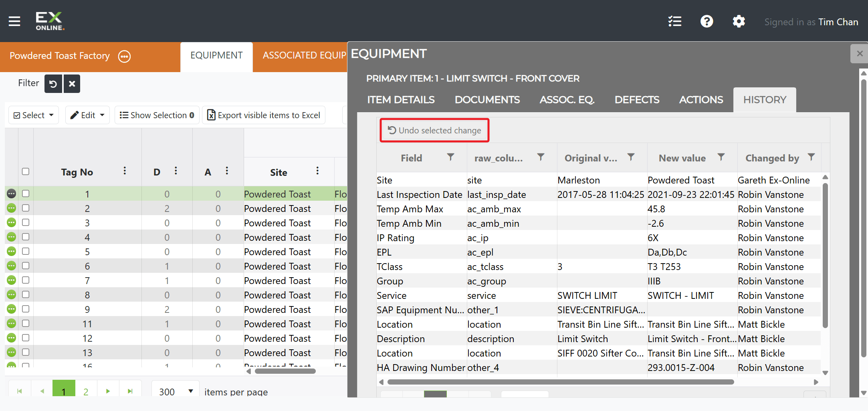Filter the Original value column in history
This screenshot has height=411, width=868.
click(x=631, y=157)
